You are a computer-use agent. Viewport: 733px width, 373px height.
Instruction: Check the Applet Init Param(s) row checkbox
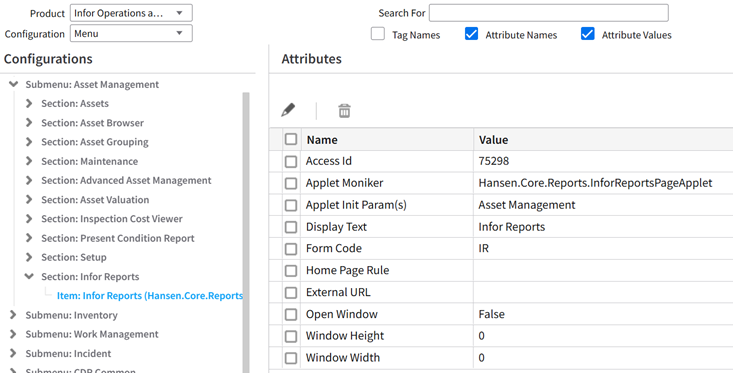pyautogui.click(x=291, y=205)
